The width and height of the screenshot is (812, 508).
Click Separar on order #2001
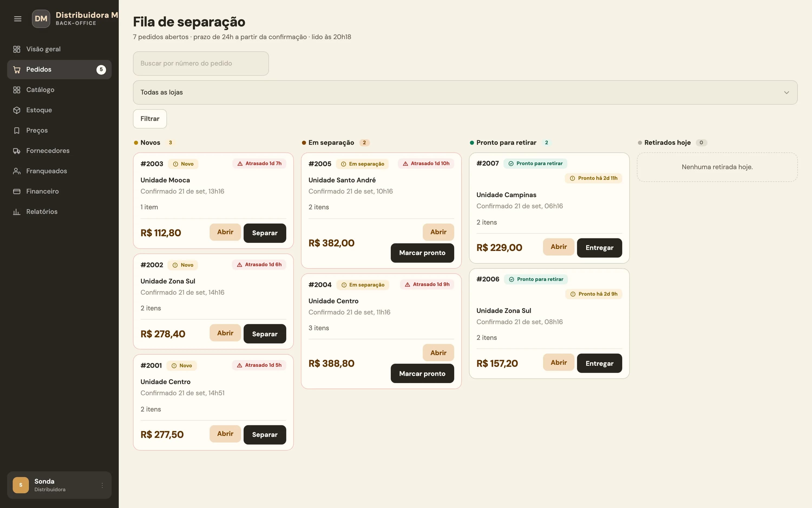(x=265, y=435)
